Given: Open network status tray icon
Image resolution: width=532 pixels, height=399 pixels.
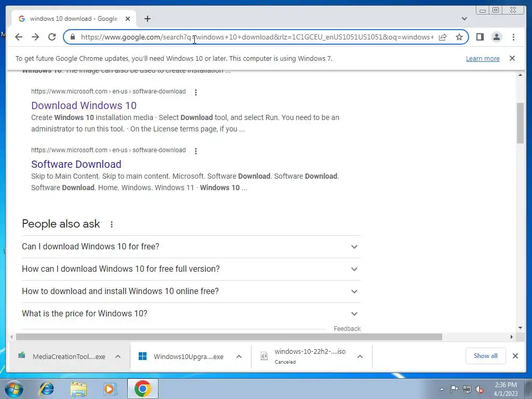Looking at the screenshot, I should pos(467,389).
